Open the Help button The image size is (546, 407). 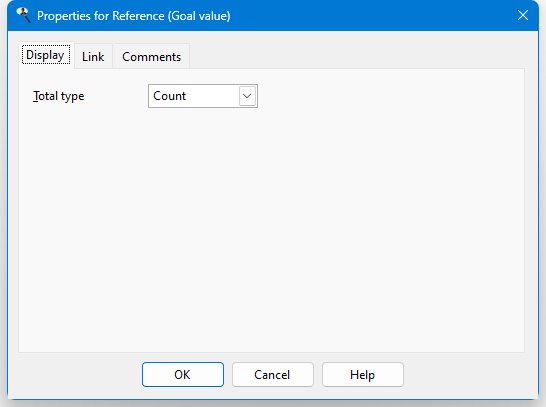coord(362,375)
